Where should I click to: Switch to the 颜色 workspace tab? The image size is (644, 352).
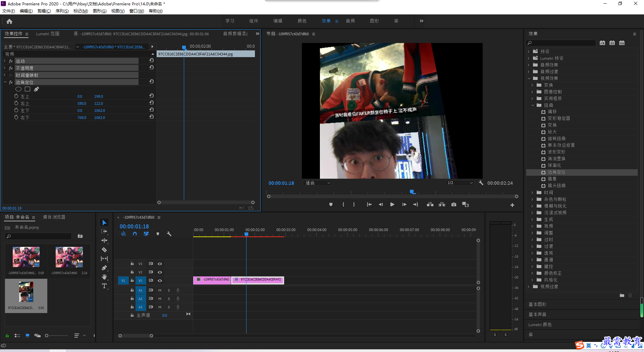coord(302,21)
